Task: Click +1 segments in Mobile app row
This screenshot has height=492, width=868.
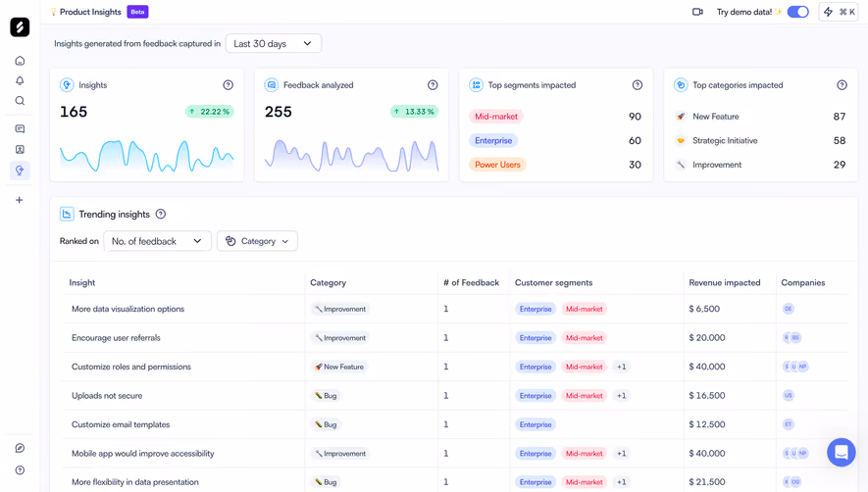Action: pyautogui.click(x=622, y=453)
